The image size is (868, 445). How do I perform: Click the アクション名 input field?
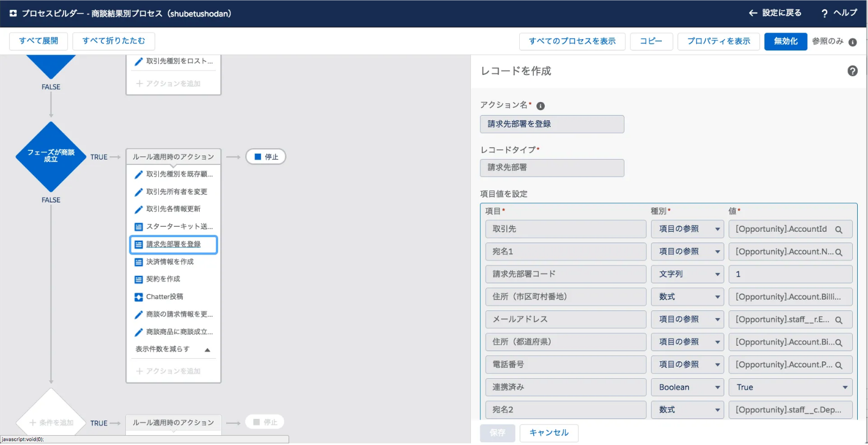(552, 124)
